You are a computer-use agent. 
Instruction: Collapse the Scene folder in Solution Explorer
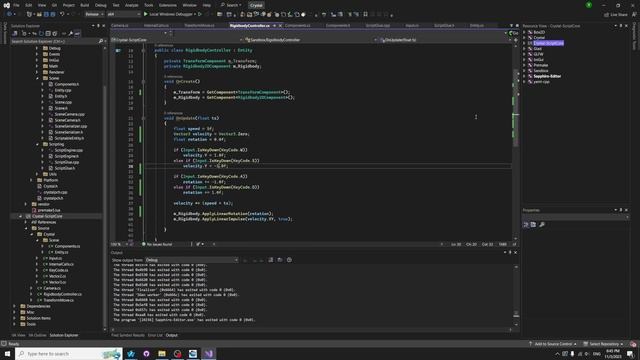coord(37,78)
